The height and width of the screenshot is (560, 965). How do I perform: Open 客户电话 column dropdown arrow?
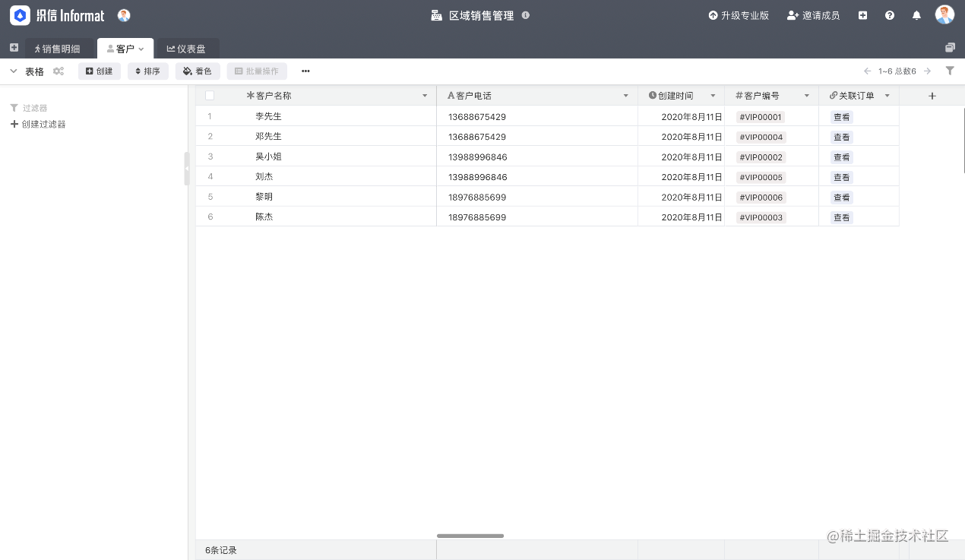pos(626,96)
